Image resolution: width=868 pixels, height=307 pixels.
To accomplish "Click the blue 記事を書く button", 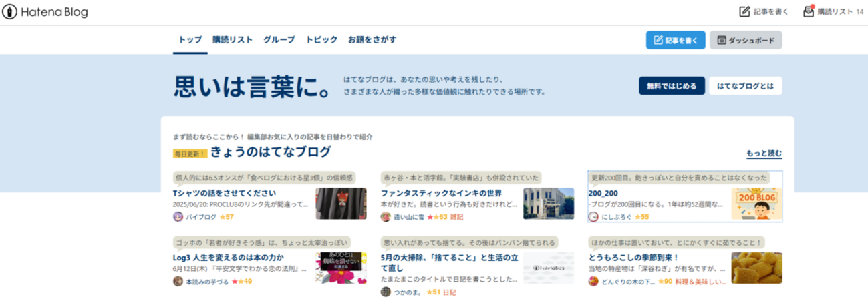I will (676, 40).
